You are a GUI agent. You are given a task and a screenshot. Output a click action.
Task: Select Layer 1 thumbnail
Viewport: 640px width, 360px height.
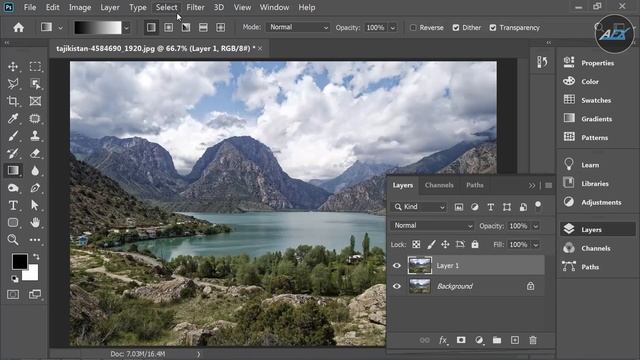tap(420, 265)
